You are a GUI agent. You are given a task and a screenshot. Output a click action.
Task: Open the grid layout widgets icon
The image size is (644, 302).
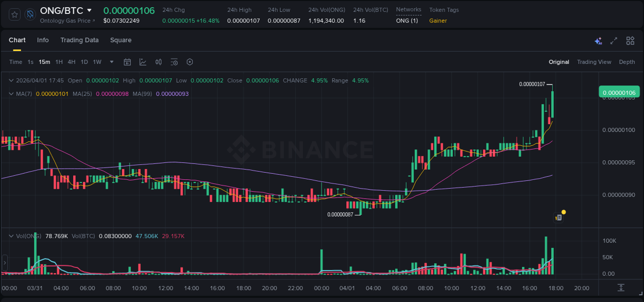coord(630,40)
